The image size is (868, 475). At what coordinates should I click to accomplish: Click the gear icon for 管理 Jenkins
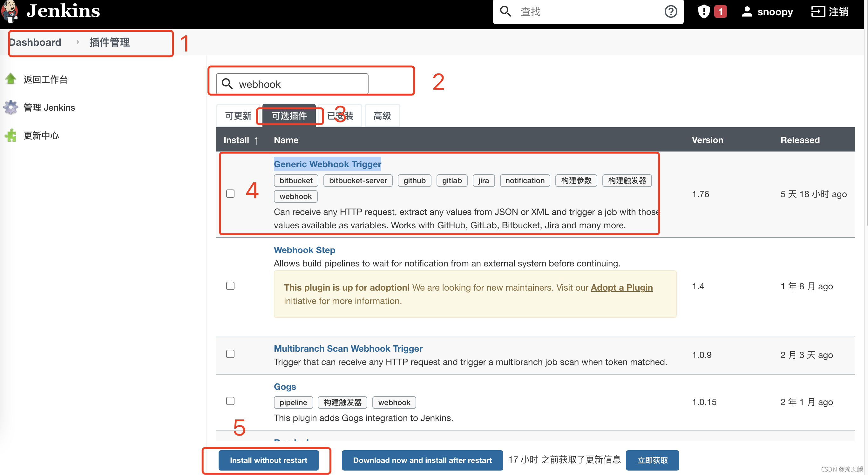(11, 107)
